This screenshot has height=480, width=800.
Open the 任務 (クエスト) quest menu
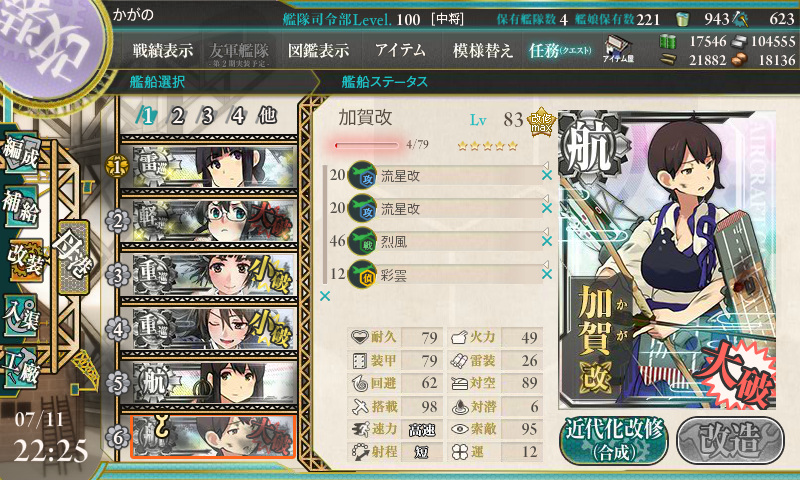click(560, 50)
